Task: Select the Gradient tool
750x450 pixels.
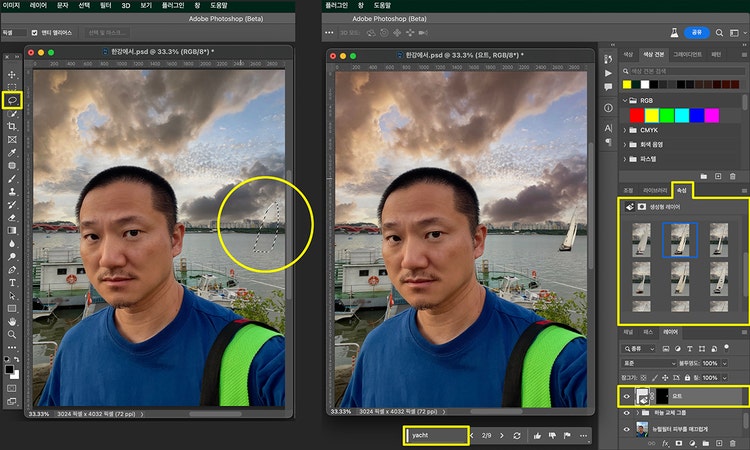Action: (12, 230)
